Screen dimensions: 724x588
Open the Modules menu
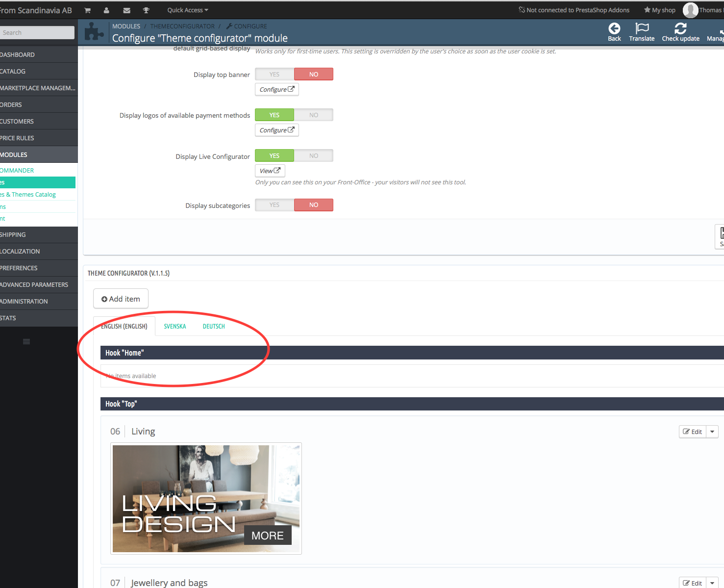point(39,154)
